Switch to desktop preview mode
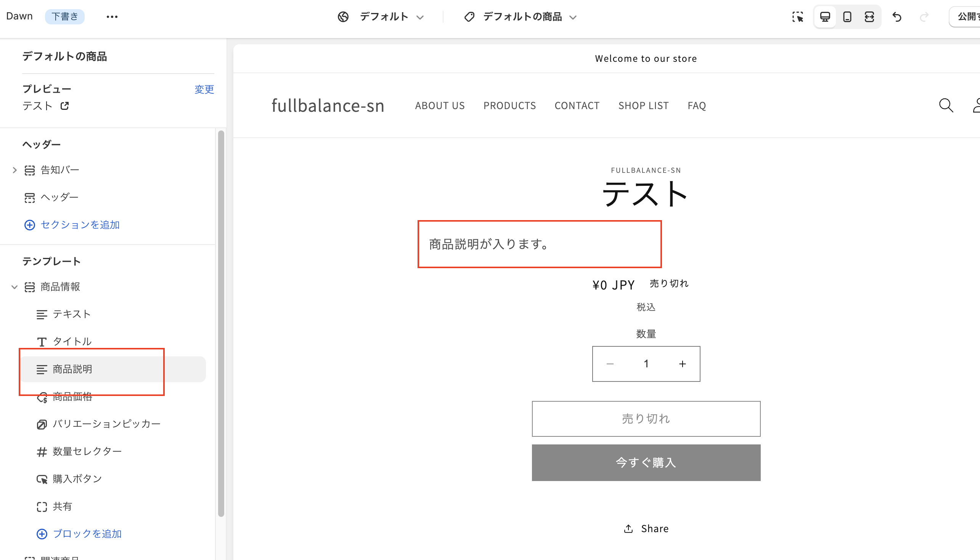Screen dimensions: 980x560 pyautogui.click(x=825, y=17)
